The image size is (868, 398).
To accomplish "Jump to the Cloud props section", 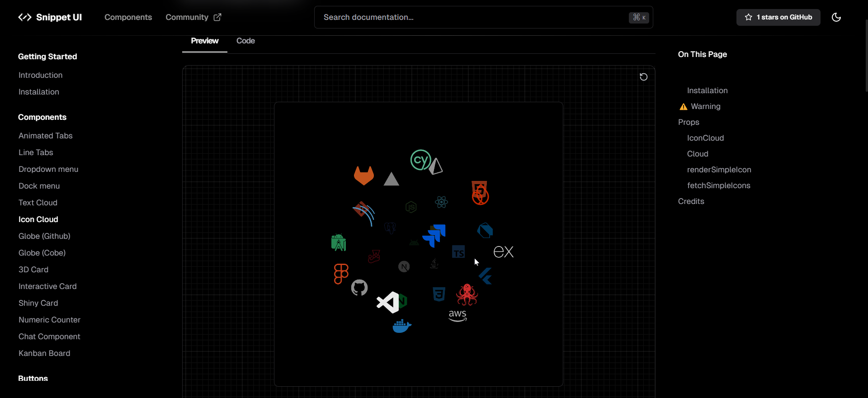I will click(x=698, y=154).
